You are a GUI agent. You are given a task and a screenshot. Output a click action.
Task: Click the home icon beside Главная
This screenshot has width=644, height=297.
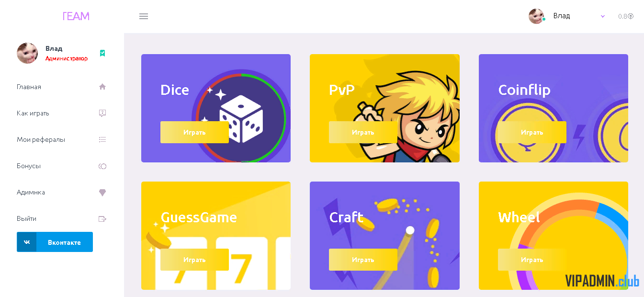(102, 87)
